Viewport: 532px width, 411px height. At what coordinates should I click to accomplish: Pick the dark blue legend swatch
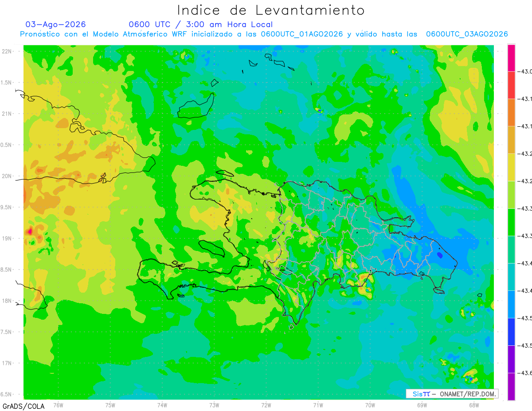tap(511, 332)
